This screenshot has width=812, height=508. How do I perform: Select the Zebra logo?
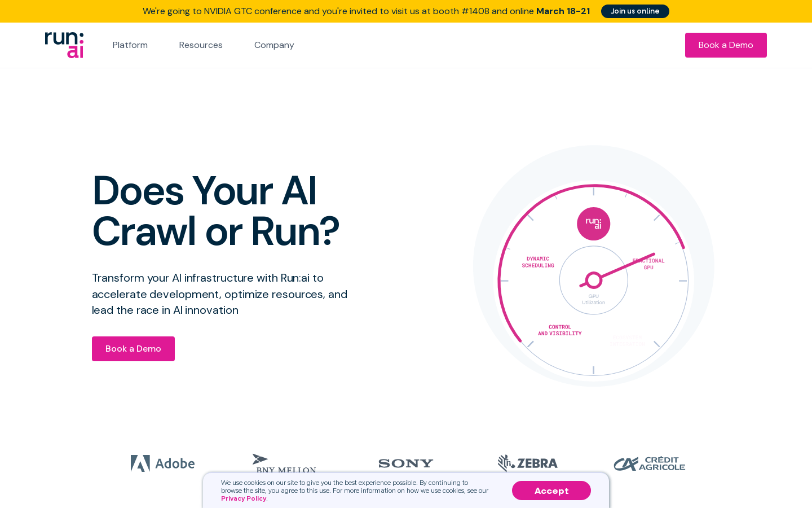tap(527, 463)
